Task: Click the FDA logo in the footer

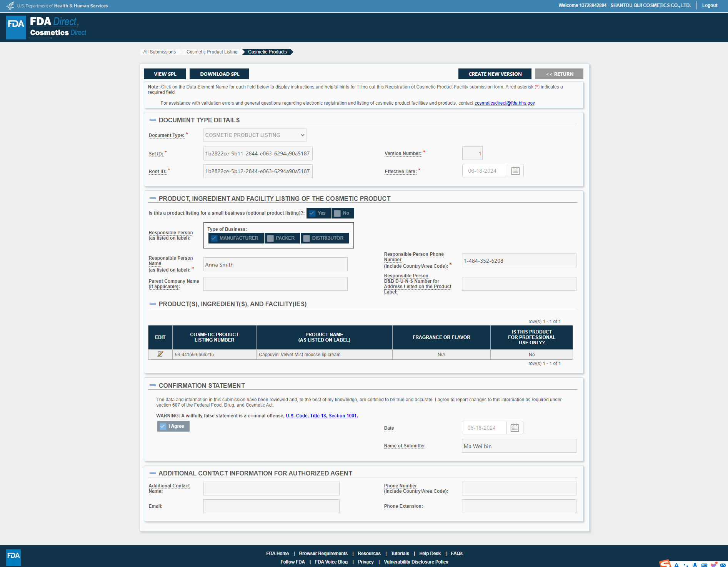Action: pyautogui.click(x=13, y=557)
